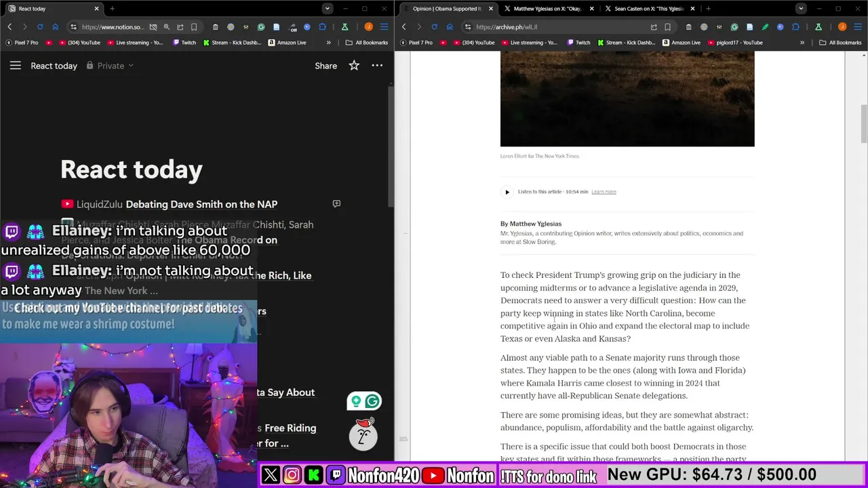
Task: Open the Grammarly extension in the Notion window
Action: (x=261, y=27)
